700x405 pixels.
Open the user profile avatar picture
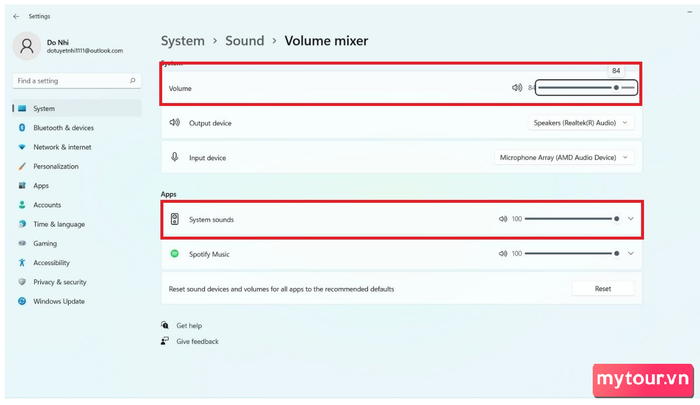pyautogui.click(x=27, y=46)
